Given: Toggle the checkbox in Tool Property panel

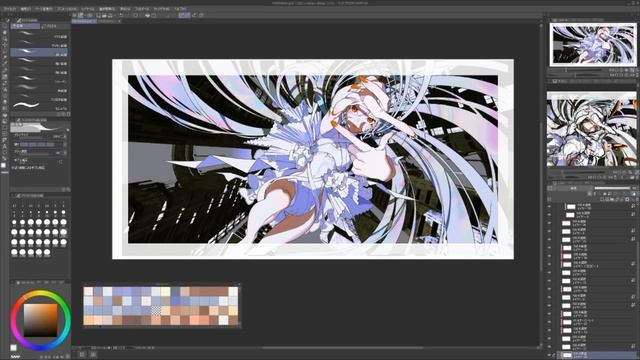Looking at the screenshot, I should click(60, 161).
